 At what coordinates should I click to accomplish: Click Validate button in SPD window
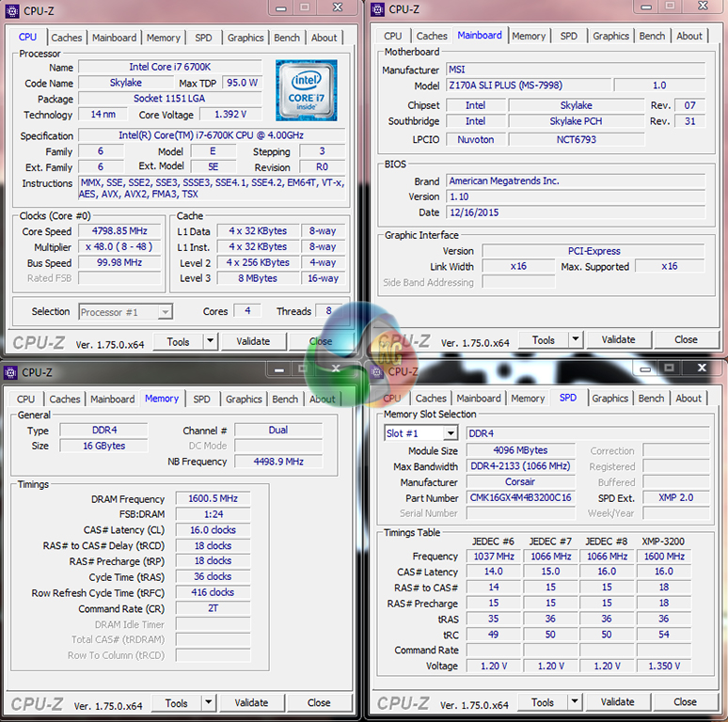pyautogui.click(x=618, y=702)
